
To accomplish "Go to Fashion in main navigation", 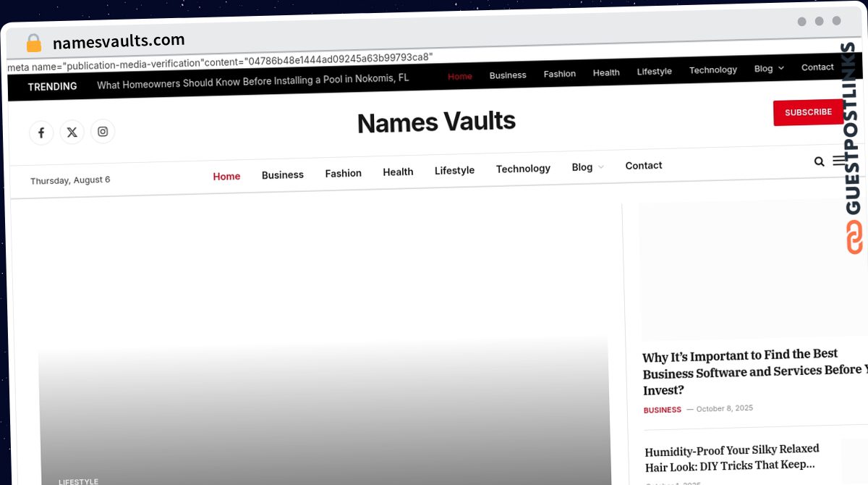I will click(343, 173).
